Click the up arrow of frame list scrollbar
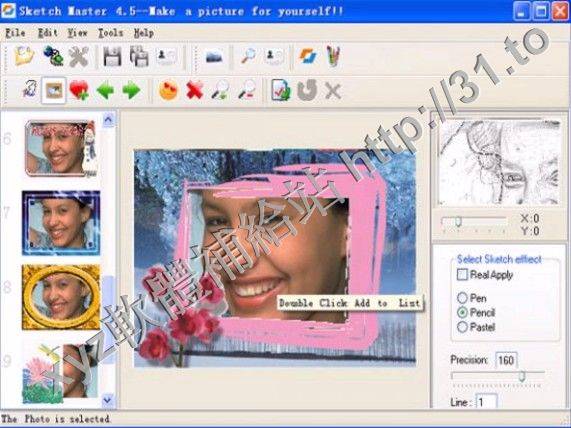 click(x=108, y=119)
